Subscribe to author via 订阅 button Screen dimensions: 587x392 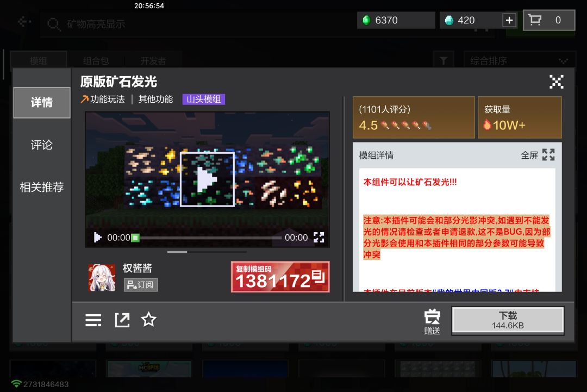[x=141, y=285]
